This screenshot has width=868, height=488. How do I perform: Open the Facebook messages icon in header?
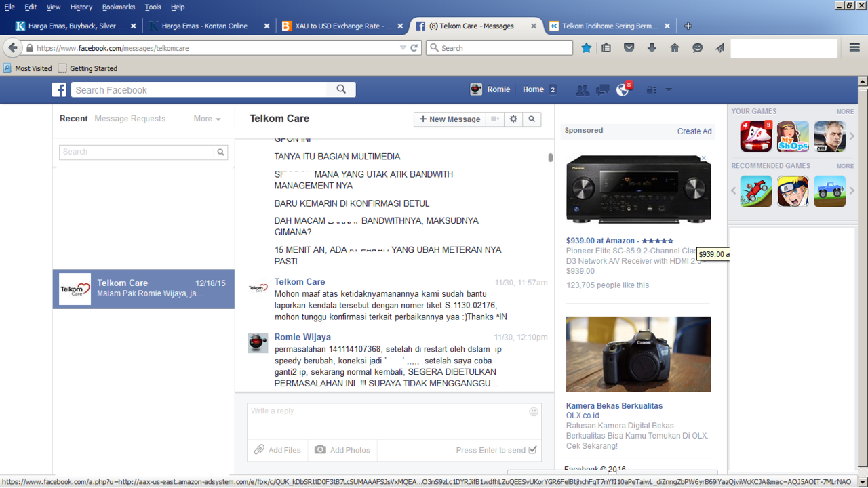[x=602, y=89]
